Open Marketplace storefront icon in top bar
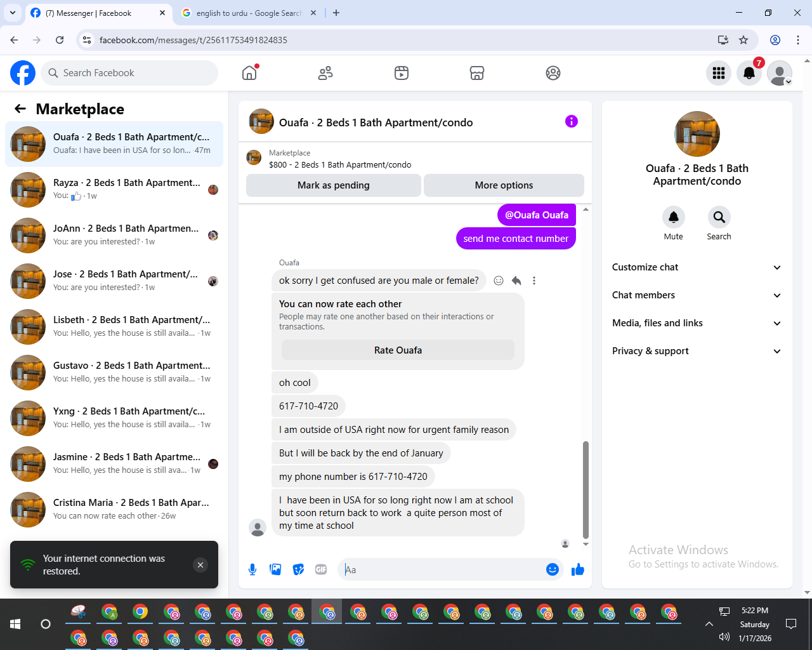812x650 pixels. (x=477, y=73)
